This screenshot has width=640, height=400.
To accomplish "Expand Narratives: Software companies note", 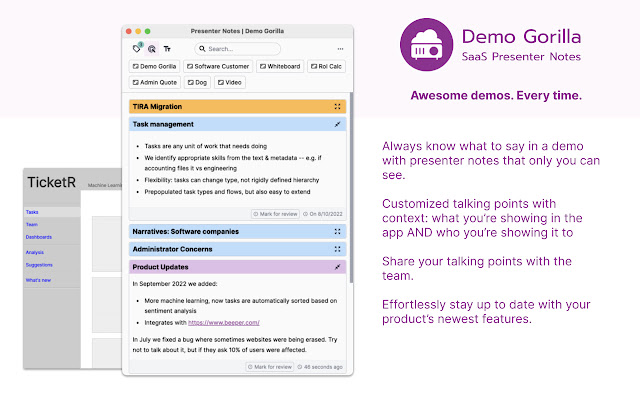I will 338,231.
